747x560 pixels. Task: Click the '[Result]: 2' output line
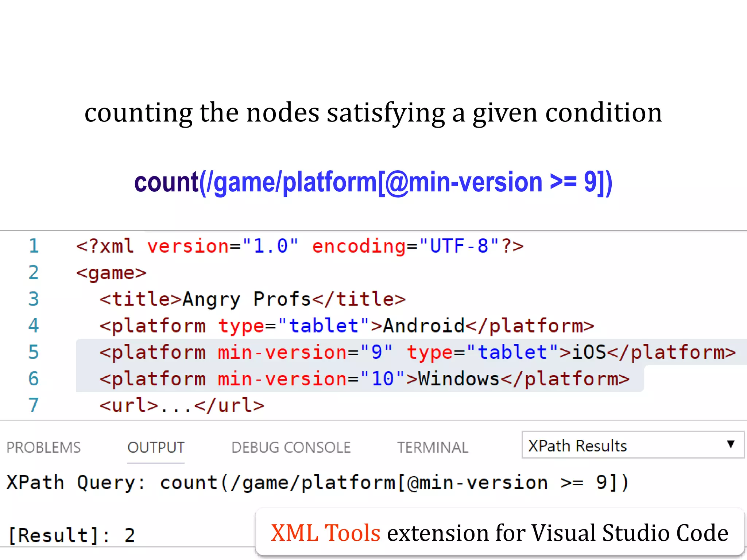click(71, 535)
